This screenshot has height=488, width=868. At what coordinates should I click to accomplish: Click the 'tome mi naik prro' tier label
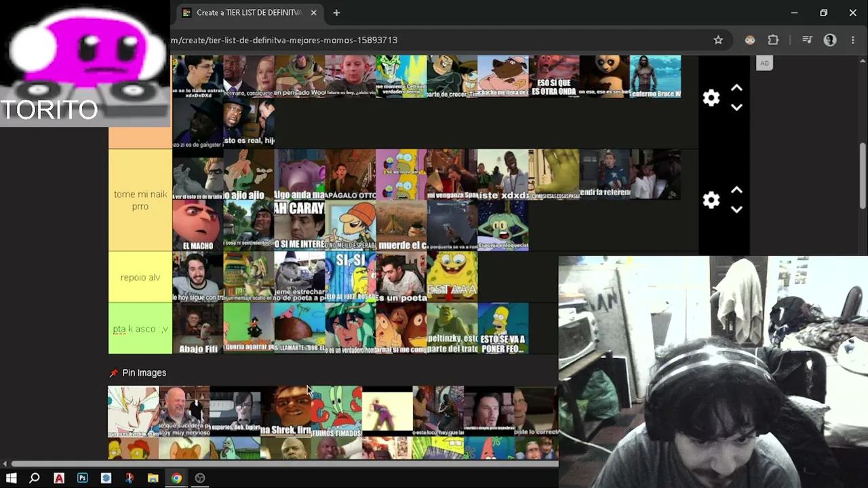pyautogui.click(x=140, y=200)
